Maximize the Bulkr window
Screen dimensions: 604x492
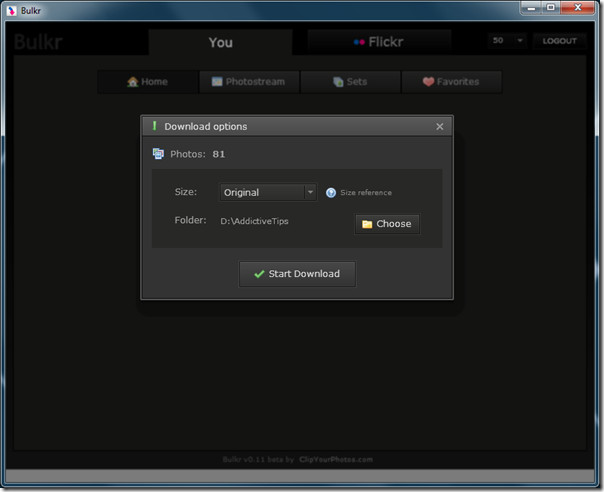pyautogui.click(x=551, y=8)
